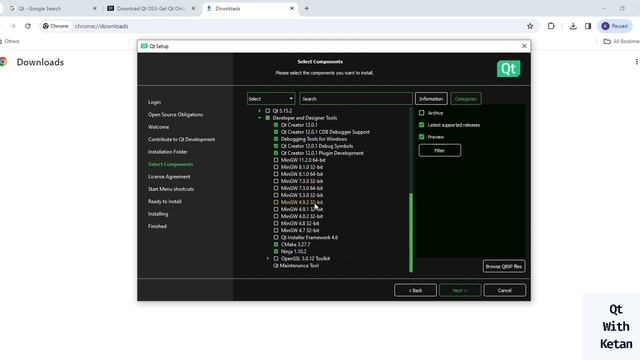Image resolution: width=640 pixels, height=360 pixels.
Task: Uncheck Qt Creator 12.0.1 CDB Debugger Support
Action: click(276, 132)
